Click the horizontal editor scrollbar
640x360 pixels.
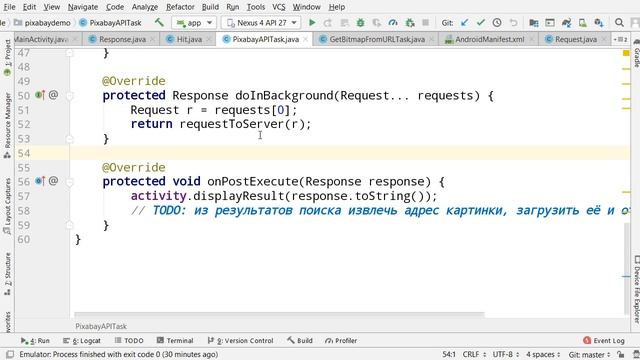(x=279, y=315)
